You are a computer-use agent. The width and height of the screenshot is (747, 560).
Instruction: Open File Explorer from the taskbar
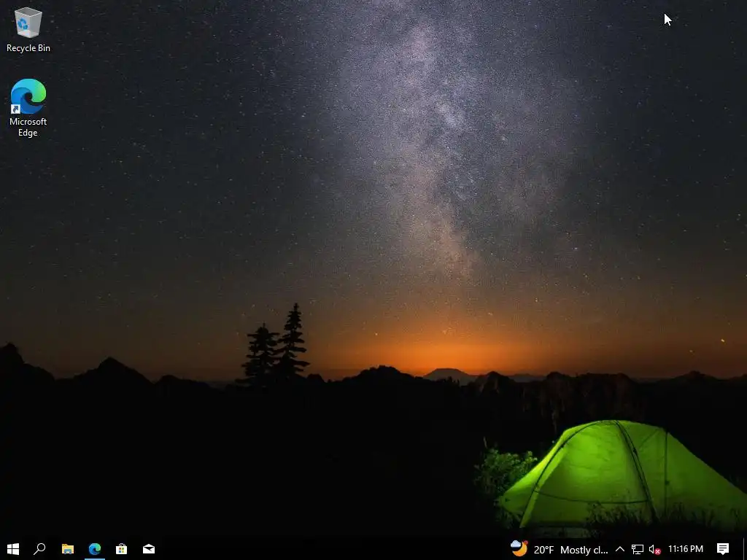click(x=68, y=549)
